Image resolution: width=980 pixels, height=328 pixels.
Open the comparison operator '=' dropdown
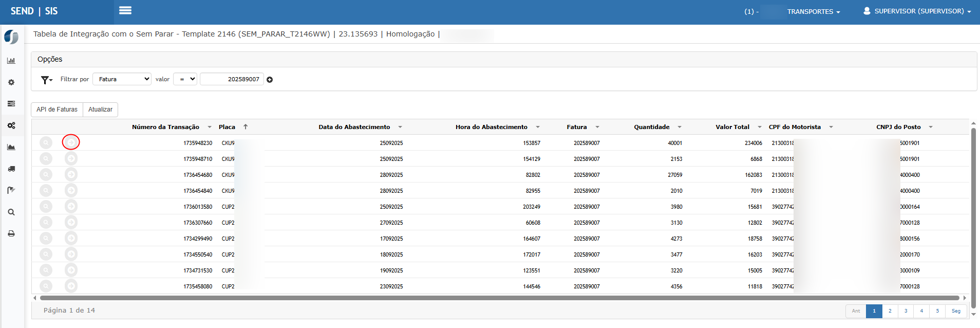[x=185, y=79]
